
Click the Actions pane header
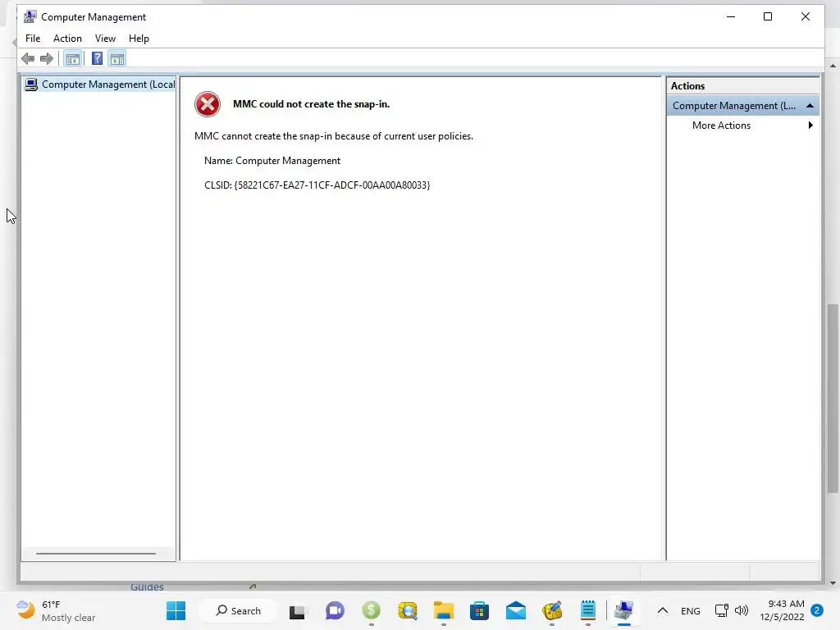point(742,85)
